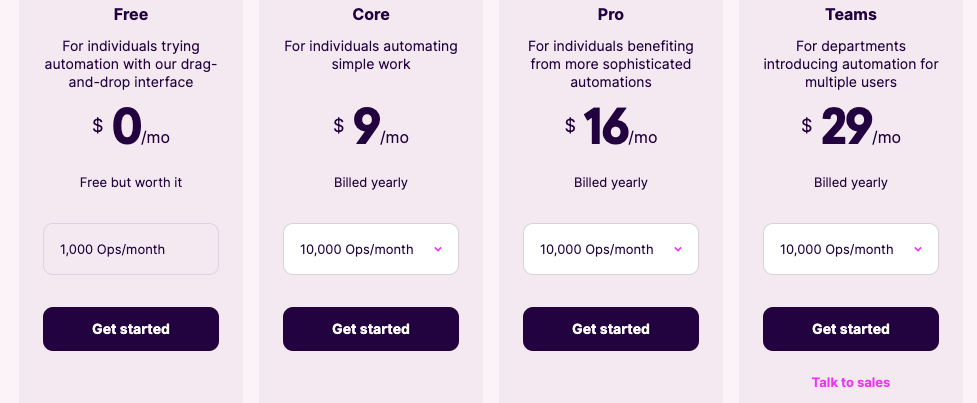
Task: Open the Pro plan Ops/month dropdown
Action: (611, 249)
